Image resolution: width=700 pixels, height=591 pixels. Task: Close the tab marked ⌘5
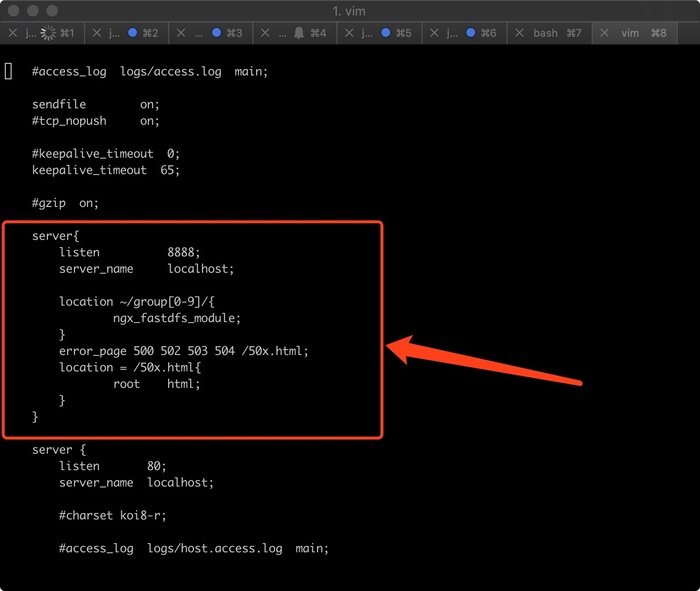350,33
